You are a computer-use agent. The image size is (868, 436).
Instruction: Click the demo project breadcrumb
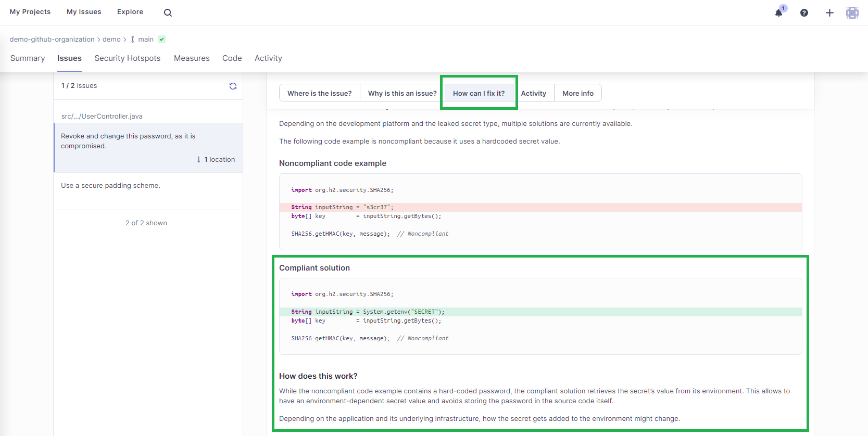[x=111, y=40]
